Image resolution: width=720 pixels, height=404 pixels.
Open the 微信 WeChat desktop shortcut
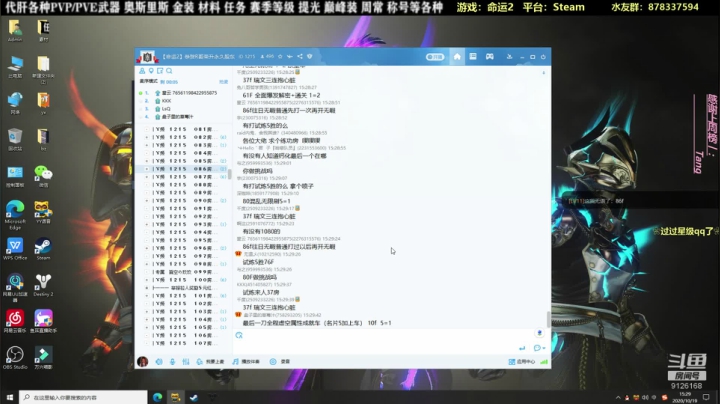click(43, 176)
